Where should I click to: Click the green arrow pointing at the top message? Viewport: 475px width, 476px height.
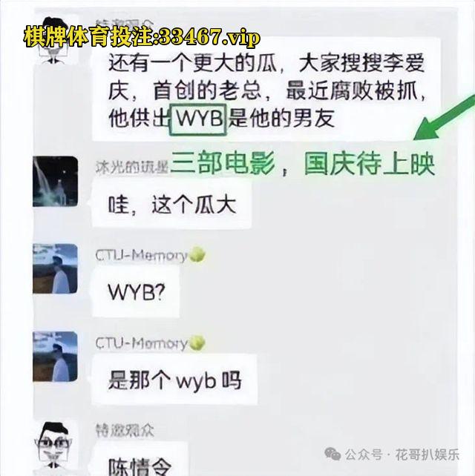click(x=444, y=119)
